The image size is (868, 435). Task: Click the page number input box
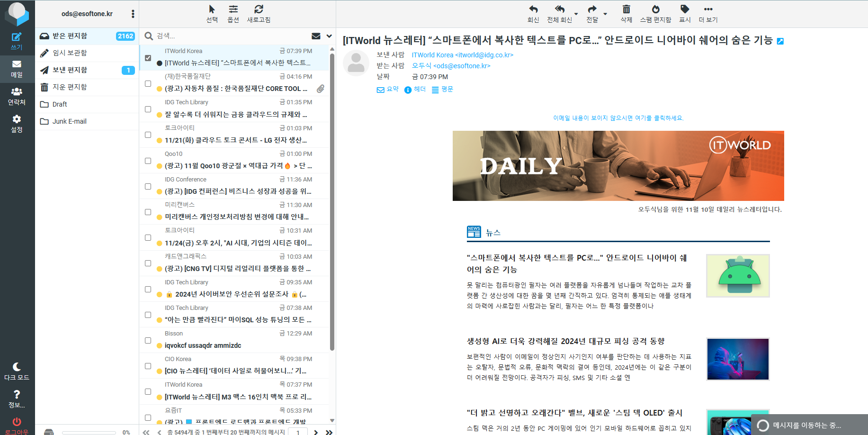pyautogui.click(x=298, y=432)
